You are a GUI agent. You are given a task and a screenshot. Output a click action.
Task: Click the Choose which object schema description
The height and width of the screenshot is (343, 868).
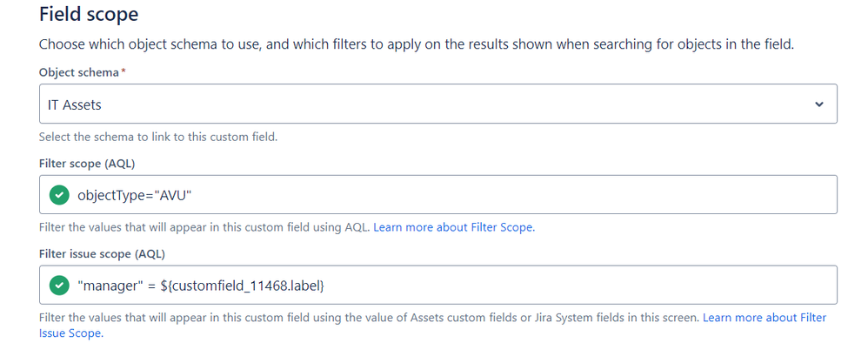[417, 44]
